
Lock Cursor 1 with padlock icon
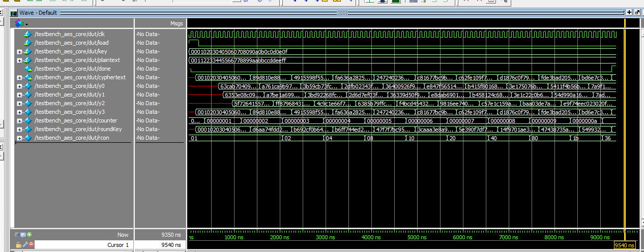18,245
